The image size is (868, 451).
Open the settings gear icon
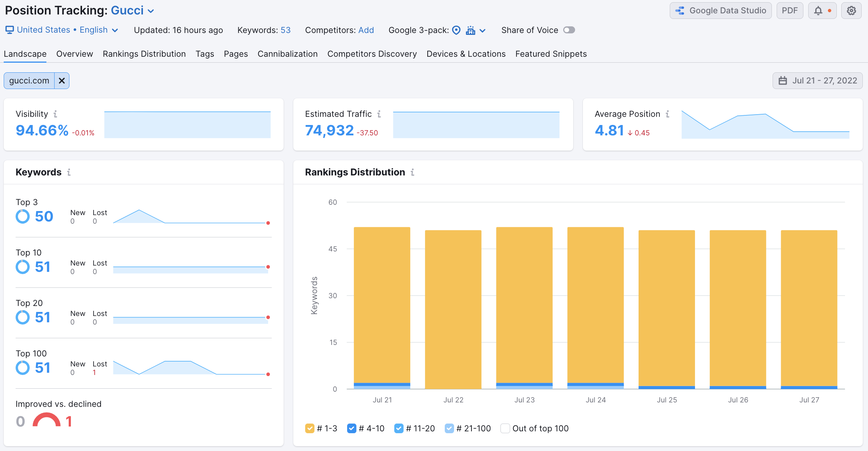pyautogui.click(x=851, y=10)
